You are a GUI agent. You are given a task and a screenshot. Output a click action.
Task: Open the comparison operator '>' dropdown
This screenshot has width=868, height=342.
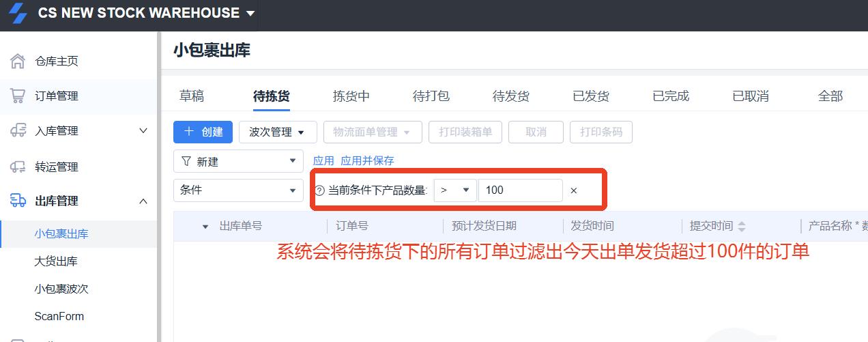(455, 190)
